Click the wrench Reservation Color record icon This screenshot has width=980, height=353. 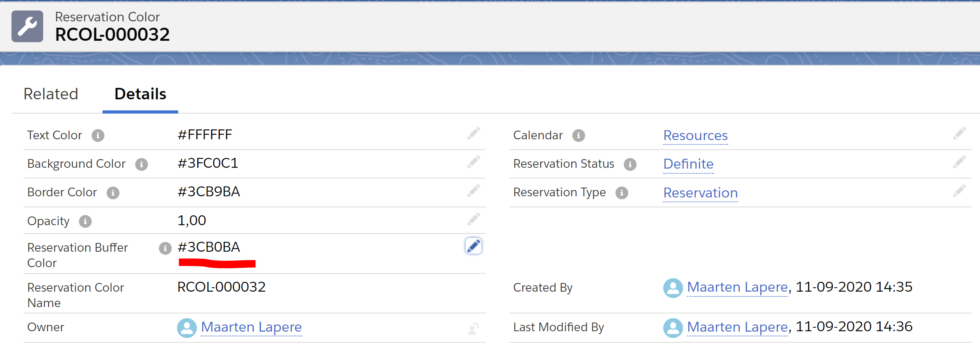[27, 26]
